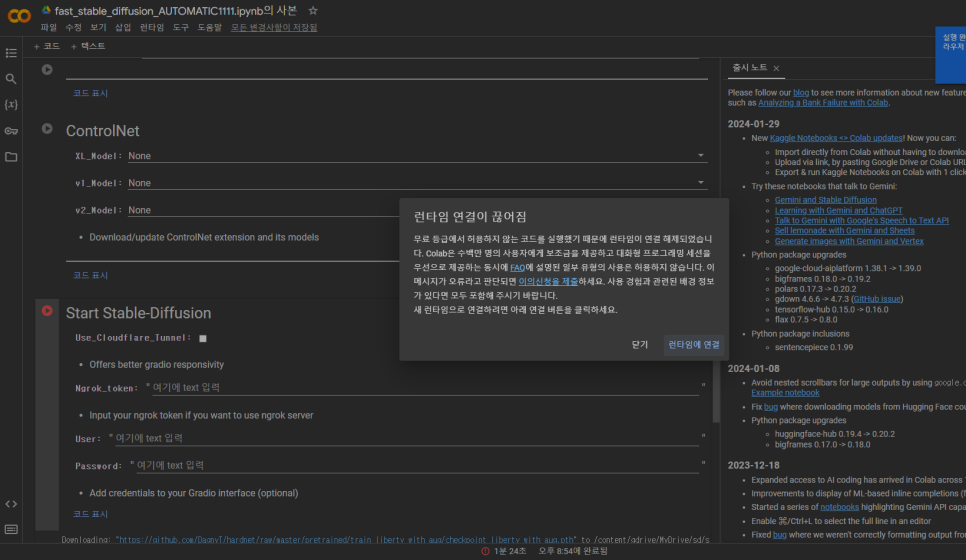Open the code snippets icon at bottom left

(11, 504)
